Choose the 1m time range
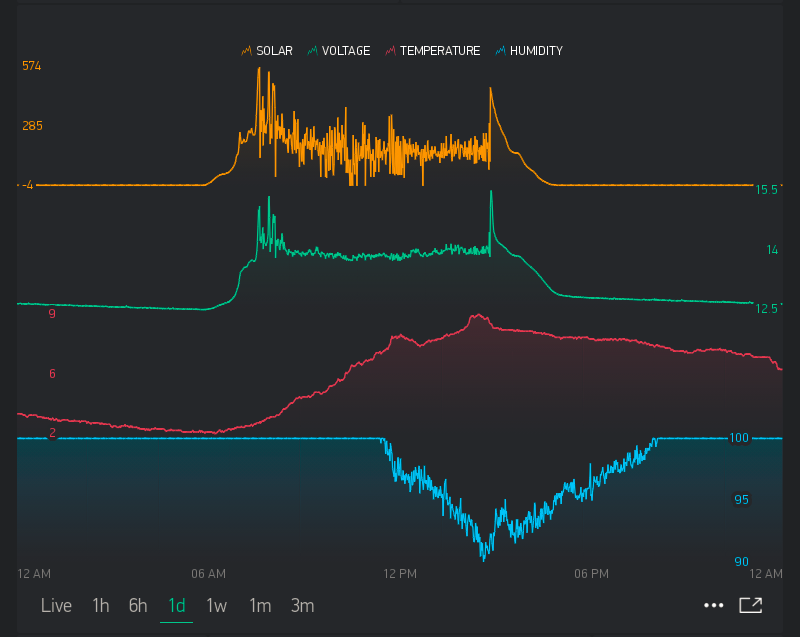Viewport: 800px width, 637px height. coord(260,605)
